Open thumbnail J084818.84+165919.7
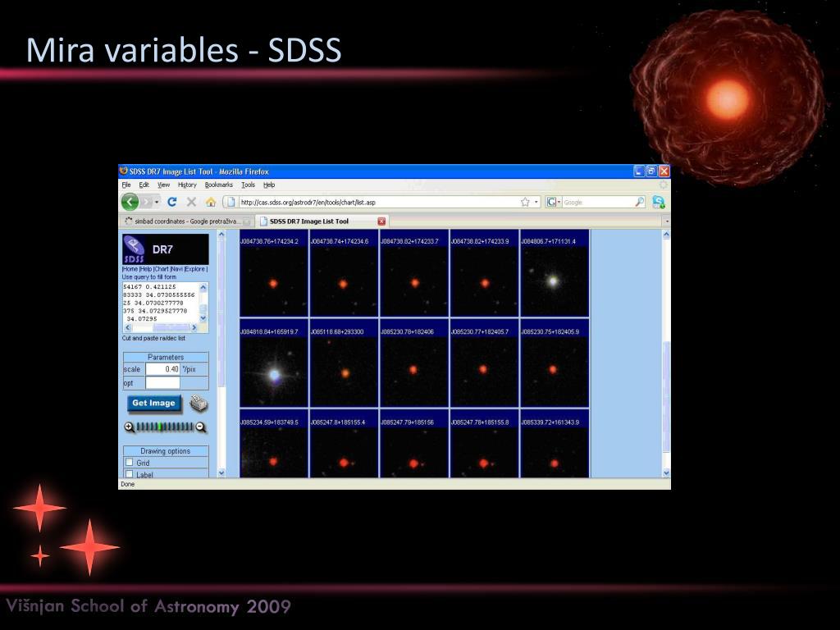 (274, 364)
